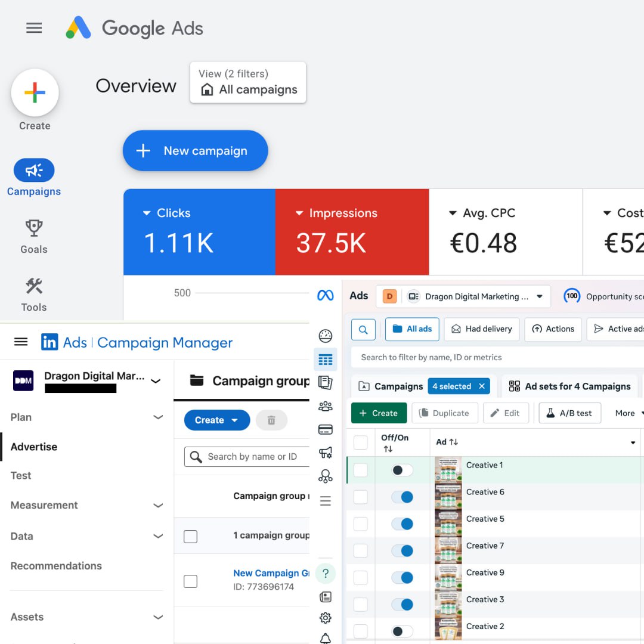This screenshot has height=644, width=644.
Task: Click the Dragon Digital Marketing DDM logo
Action: (x=23, y=380)
